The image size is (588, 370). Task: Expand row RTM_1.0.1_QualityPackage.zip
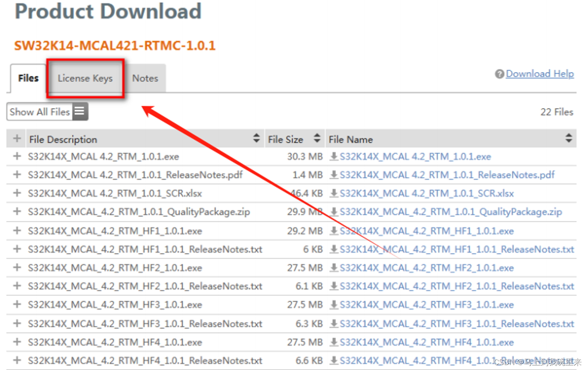click(17, 211)
